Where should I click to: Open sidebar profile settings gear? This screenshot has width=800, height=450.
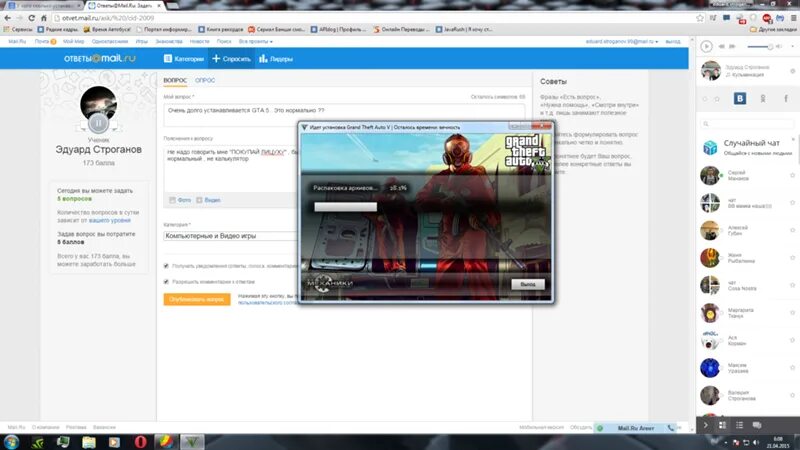coord(793,71)
